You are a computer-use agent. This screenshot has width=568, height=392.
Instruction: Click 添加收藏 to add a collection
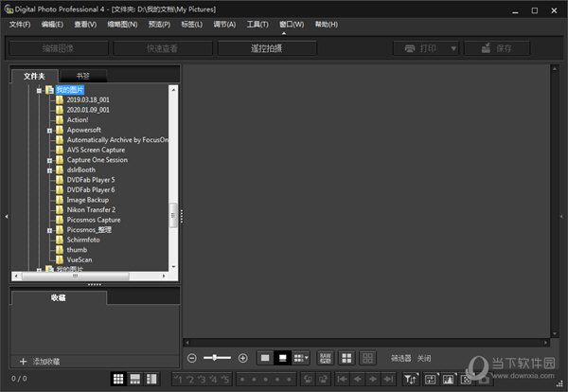[x=45, y=362]
